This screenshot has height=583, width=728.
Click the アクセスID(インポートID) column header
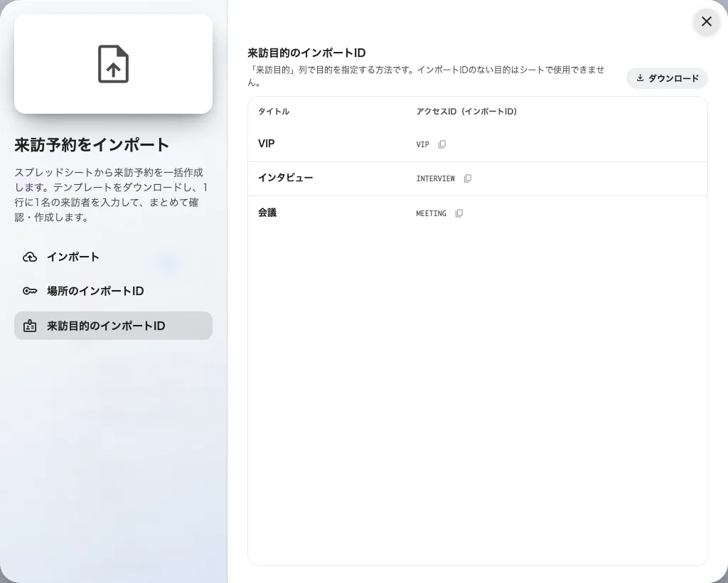[466, 112]
